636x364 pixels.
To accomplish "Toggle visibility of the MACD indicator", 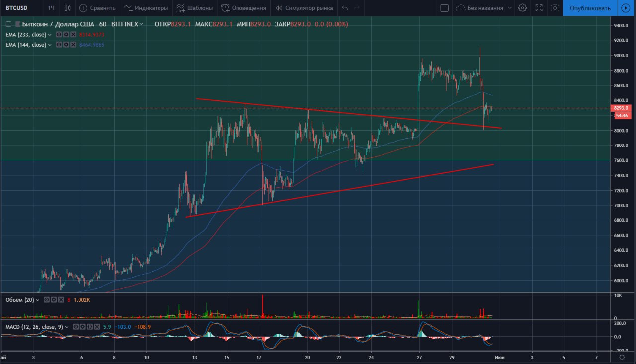I will (76, 327).
